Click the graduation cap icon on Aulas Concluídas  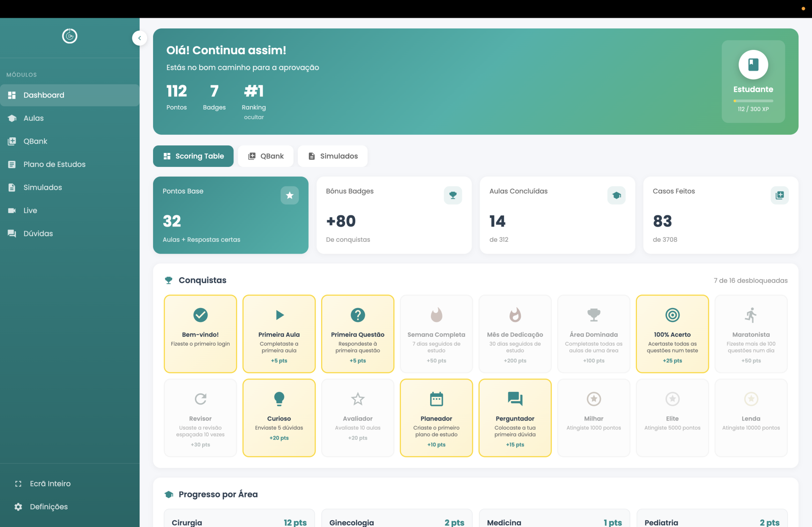click(616, 195)
